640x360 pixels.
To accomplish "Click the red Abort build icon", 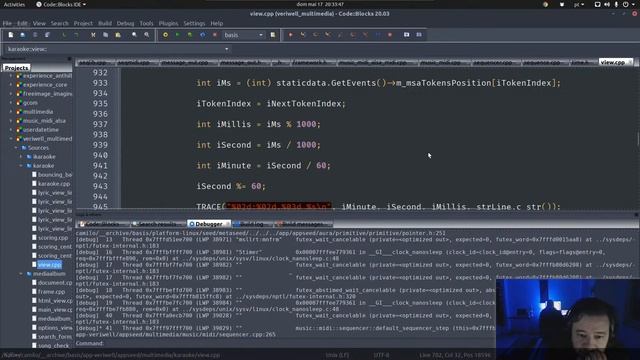I will [215, 35].
